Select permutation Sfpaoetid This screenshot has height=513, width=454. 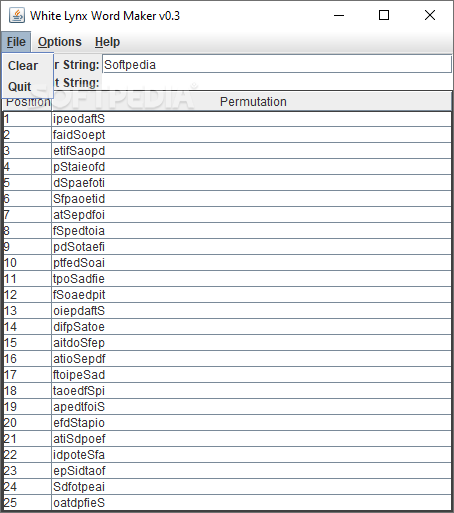(251, 199)
